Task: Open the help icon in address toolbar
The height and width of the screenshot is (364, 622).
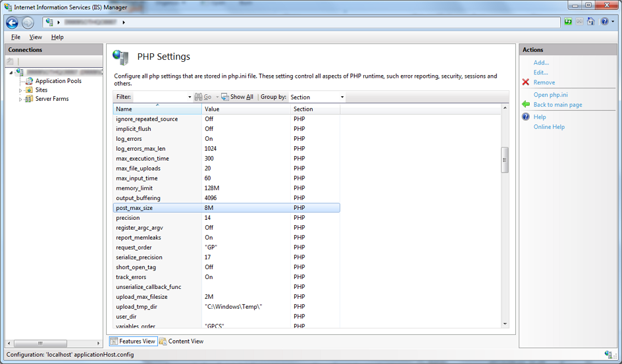Action: click(x=604, y=22)
